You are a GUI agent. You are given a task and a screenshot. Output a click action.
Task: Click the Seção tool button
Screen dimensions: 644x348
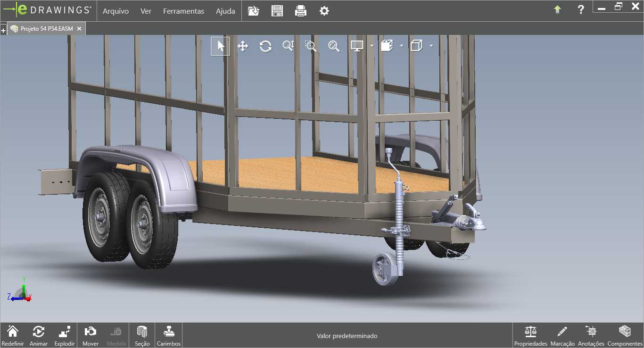[142, 336]
